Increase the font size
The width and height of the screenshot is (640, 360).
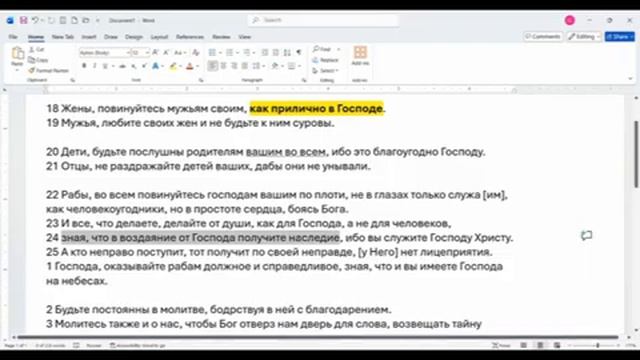tap(156, 53)
